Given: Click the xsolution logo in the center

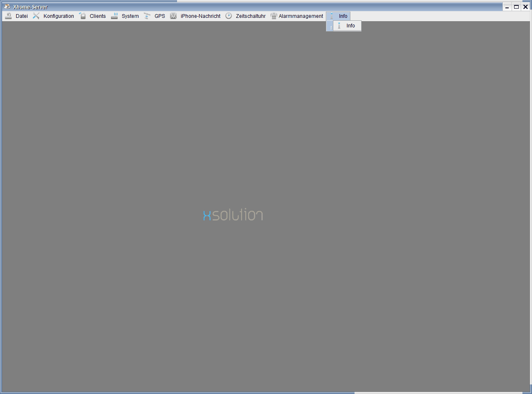Looking at the screenshot, I should pos(233,215).
